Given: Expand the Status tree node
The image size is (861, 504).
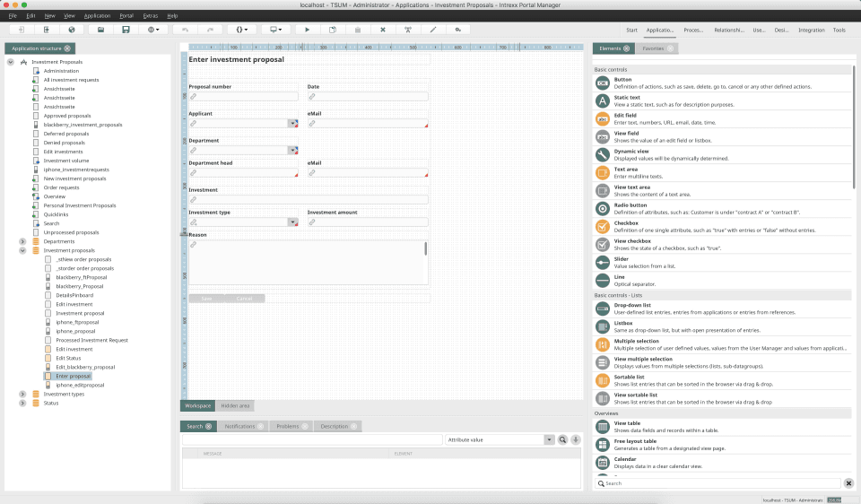Looking at the screenshot, I should (22, 403).
